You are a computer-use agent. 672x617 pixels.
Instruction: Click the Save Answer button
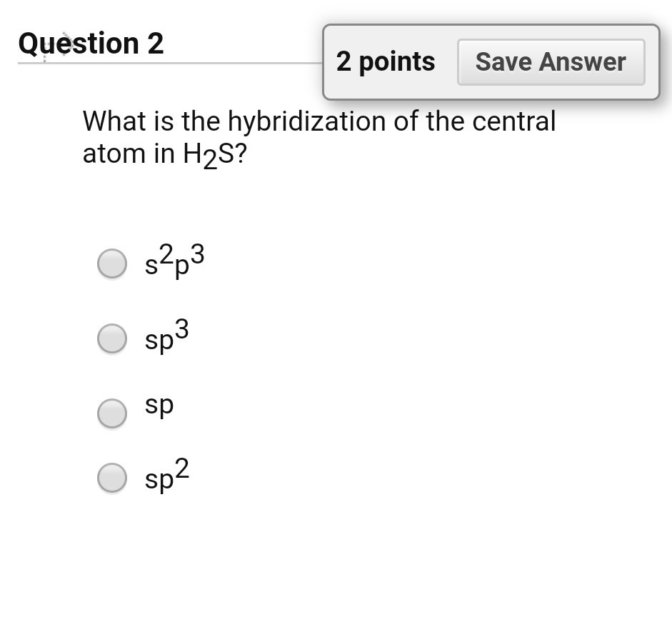click(551, 62)
